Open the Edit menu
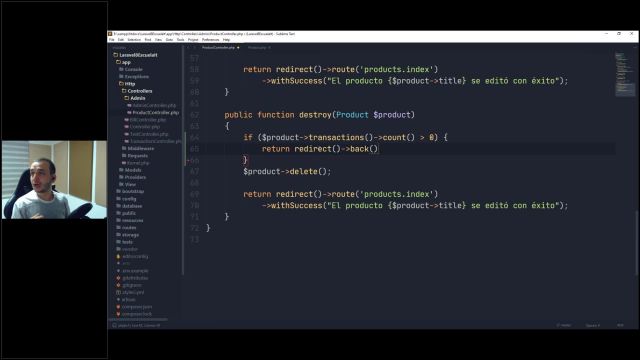 click(x=121, y=40)
